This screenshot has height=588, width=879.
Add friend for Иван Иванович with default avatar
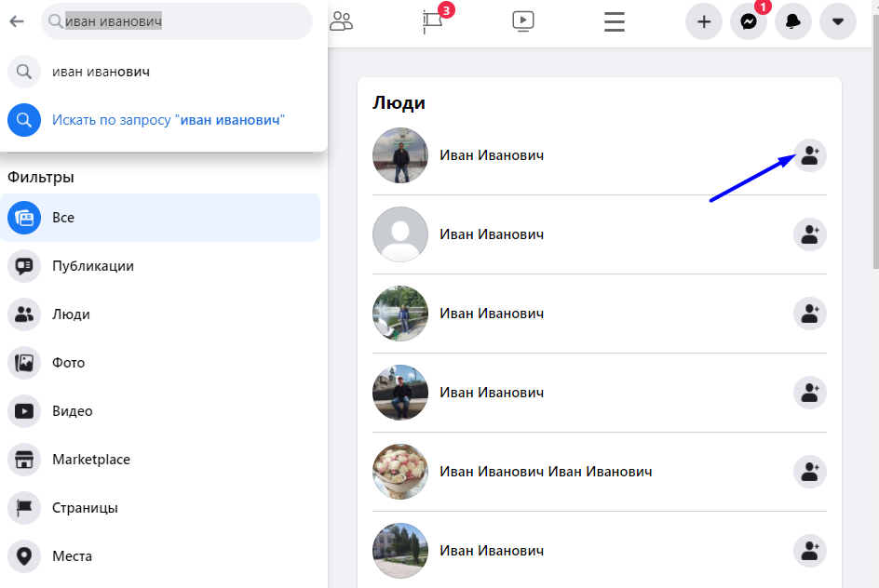[810, 234]
